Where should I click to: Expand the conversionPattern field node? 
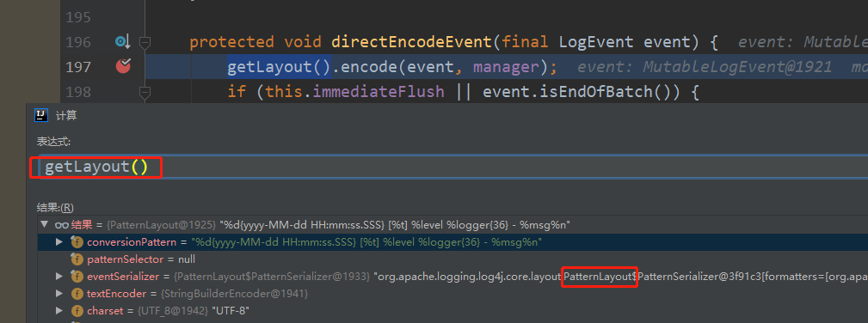pos(59,242)
